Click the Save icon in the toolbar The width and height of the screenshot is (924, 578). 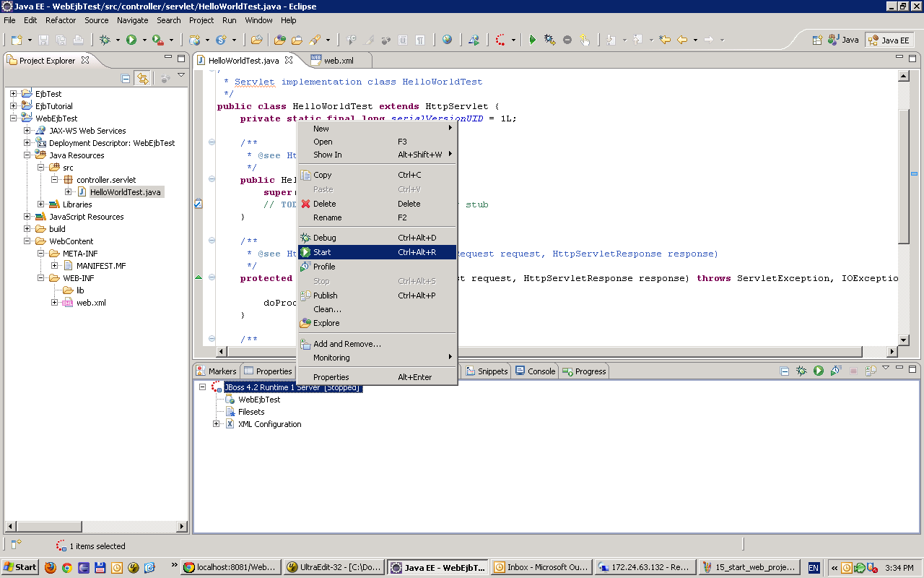[44, 40]
